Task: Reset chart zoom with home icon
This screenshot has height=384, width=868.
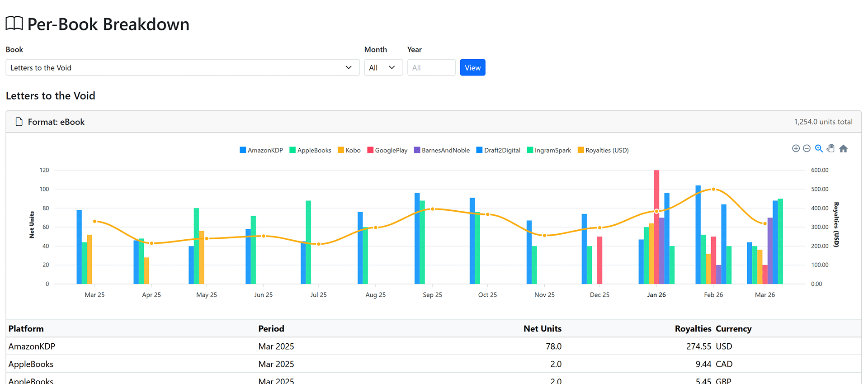Action: 844,148
